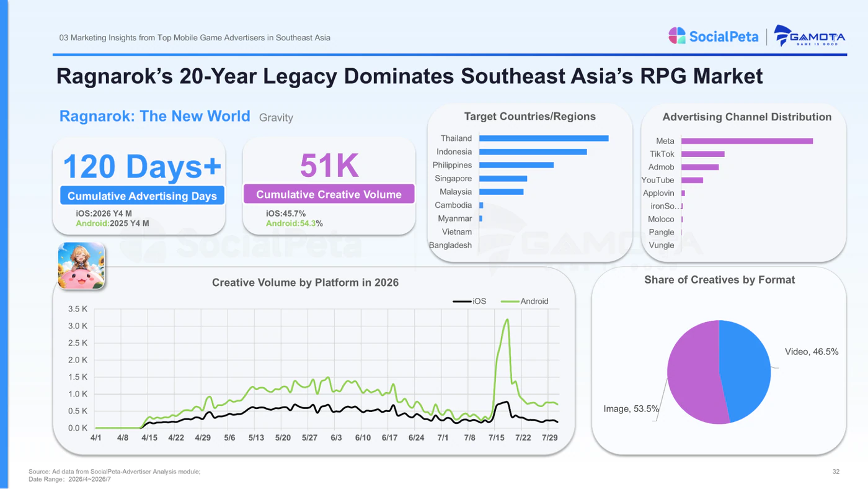868x489 pixels.
Task: Click the Applovin channel label
Action: point(658,193)
